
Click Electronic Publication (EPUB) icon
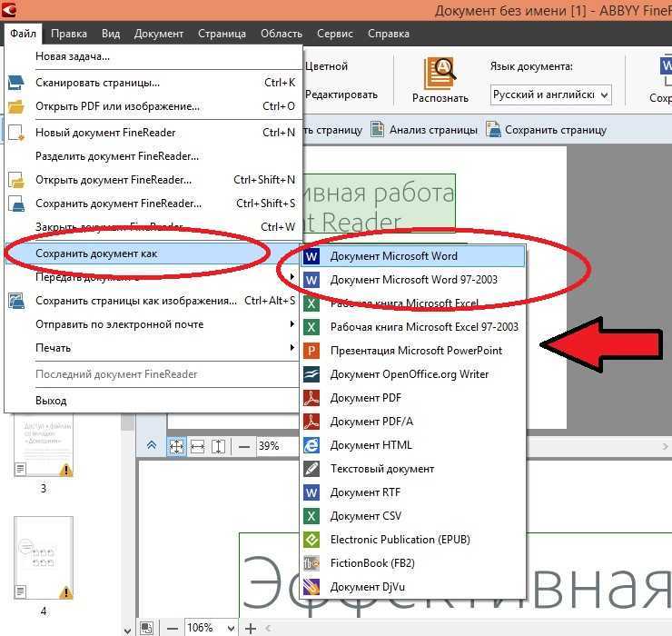311,540
